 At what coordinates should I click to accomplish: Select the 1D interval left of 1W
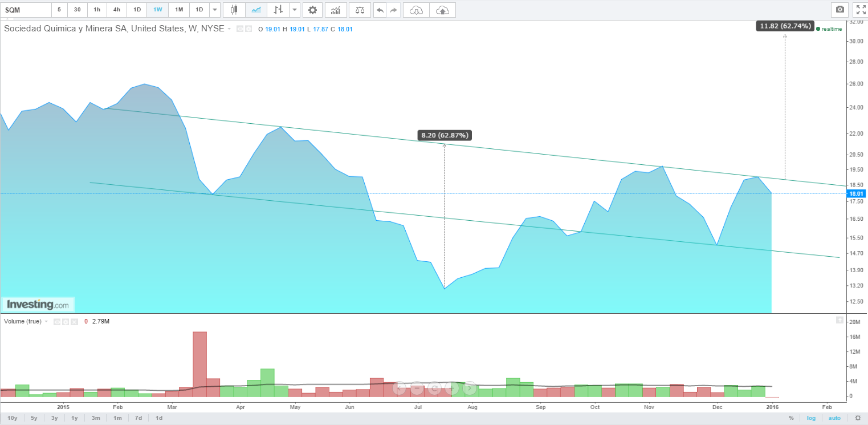(x=137, y=10)
